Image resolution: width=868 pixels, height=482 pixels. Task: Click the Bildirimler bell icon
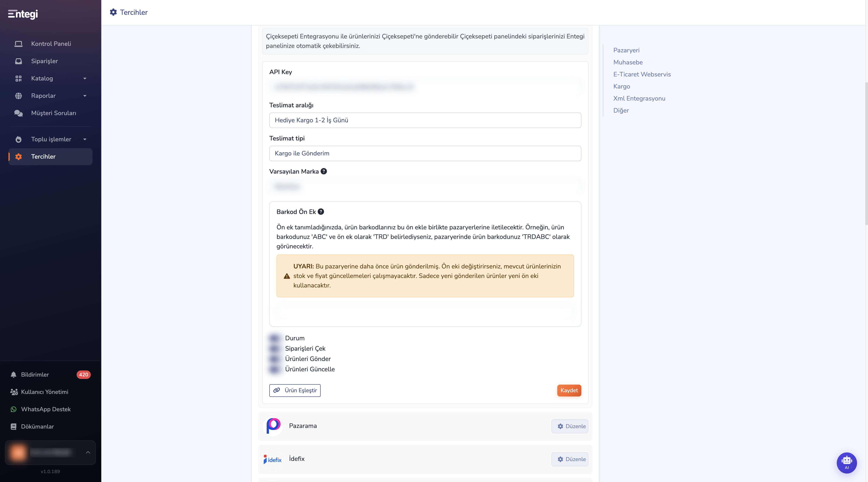click(14, 374)
